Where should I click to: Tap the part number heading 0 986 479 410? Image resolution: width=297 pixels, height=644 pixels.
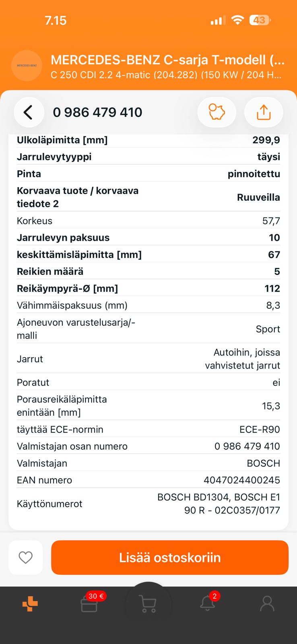tap(97, 112)
